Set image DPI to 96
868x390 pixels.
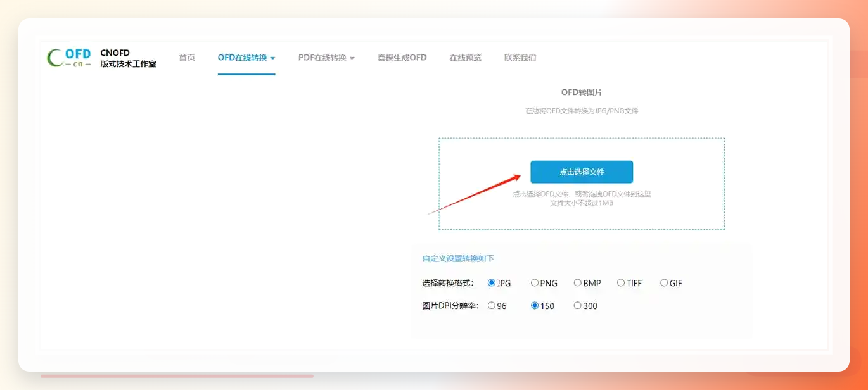click(x=492, y=306)
